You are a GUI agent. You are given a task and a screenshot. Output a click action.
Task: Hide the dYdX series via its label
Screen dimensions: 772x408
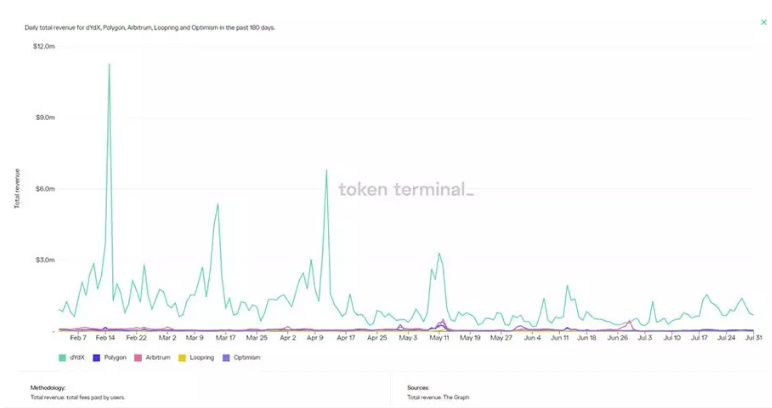point(77,357)
